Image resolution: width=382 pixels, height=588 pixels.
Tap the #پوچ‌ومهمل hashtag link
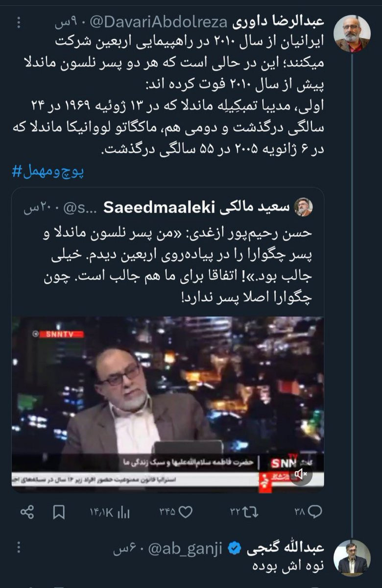[48, 171]
